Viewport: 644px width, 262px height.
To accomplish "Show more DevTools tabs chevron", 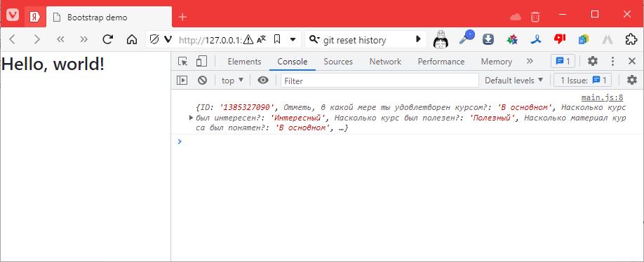I will pyautogui.click(x=530, y=62).
